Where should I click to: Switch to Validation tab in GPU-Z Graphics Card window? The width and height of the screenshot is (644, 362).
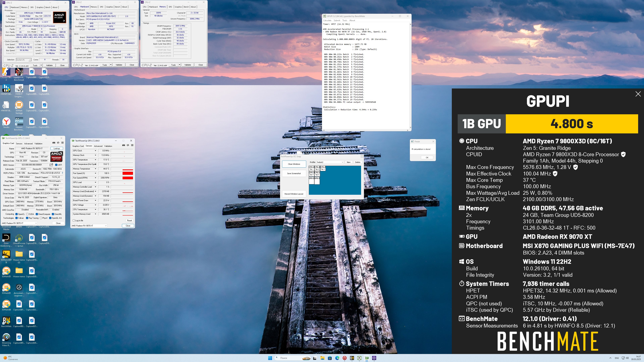coord(38,144)
